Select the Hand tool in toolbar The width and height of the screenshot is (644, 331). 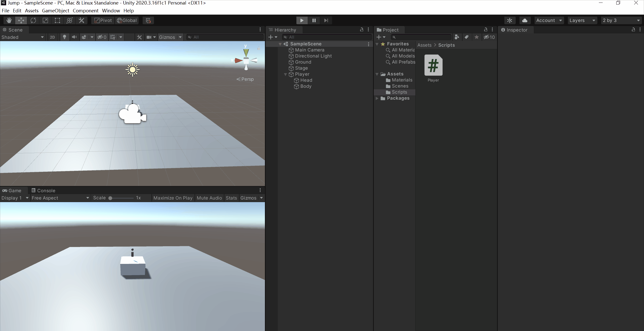pos(9,20)
